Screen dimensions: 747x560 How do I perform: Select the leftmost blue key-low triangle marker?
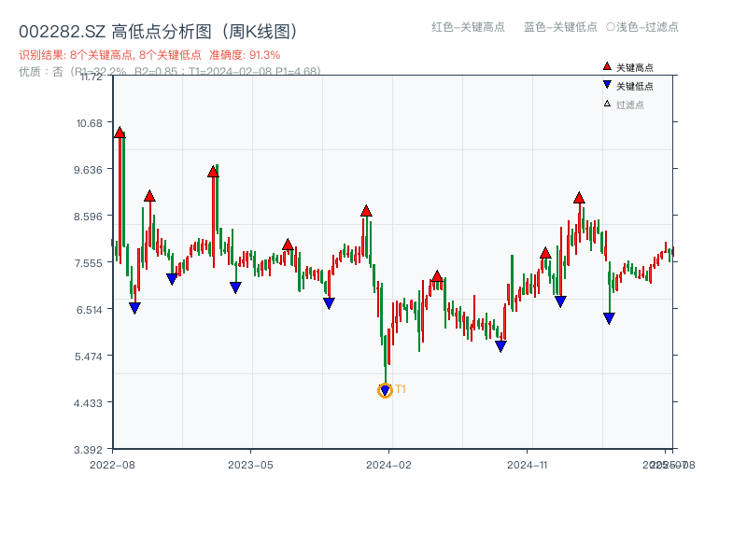pos(134,308)
